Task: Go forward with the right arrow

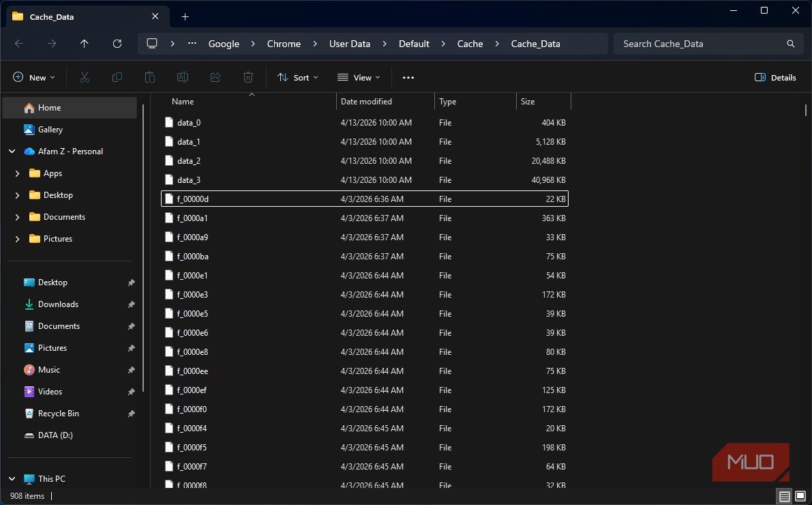Action: pos(52,44)
